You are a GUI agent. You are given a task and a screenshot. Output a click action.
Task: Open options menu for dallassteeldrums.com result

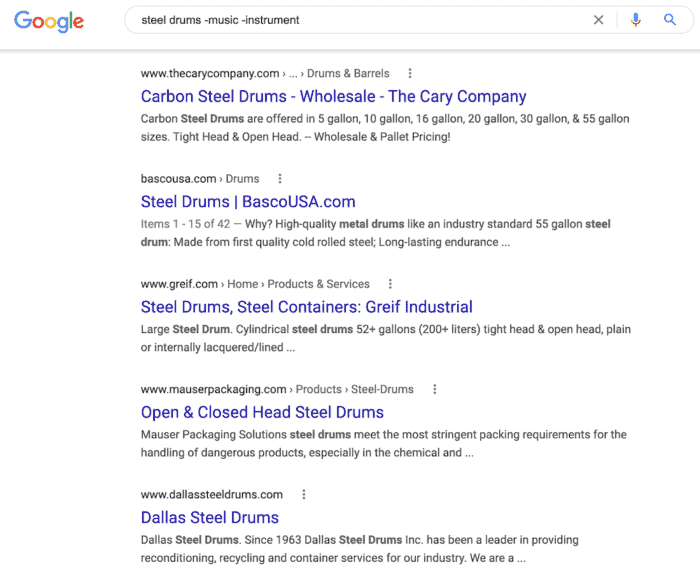(304, 495)
